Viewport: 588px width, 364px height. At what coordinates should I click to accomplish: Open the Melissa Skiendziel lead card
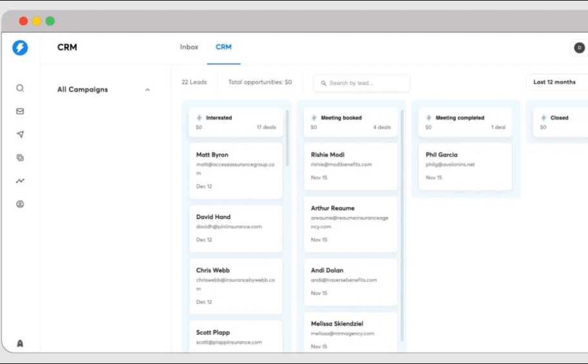350,332
